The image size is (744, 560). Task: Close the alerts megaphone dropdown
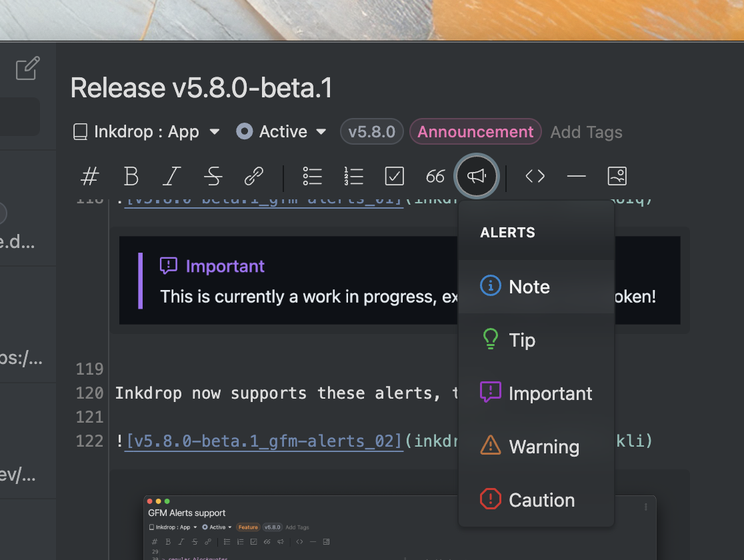coord(476,176)
